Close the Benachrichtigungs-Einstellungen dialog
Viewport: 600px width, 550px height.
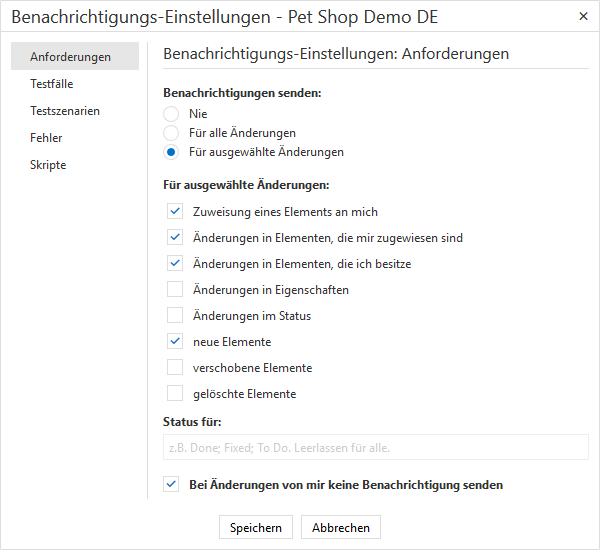click(x=583, y=17)
